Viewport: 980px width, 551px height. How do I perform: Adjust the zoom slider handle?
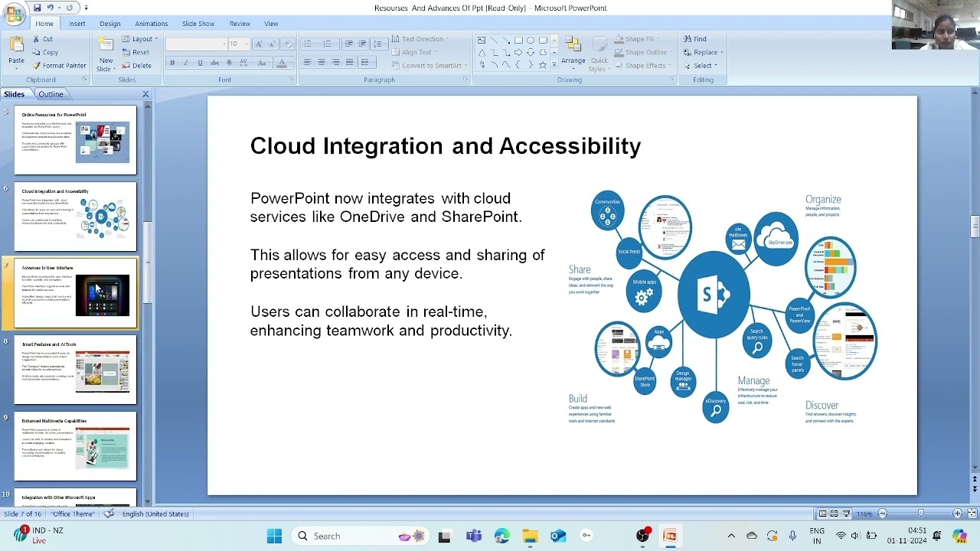pos(920,514)
